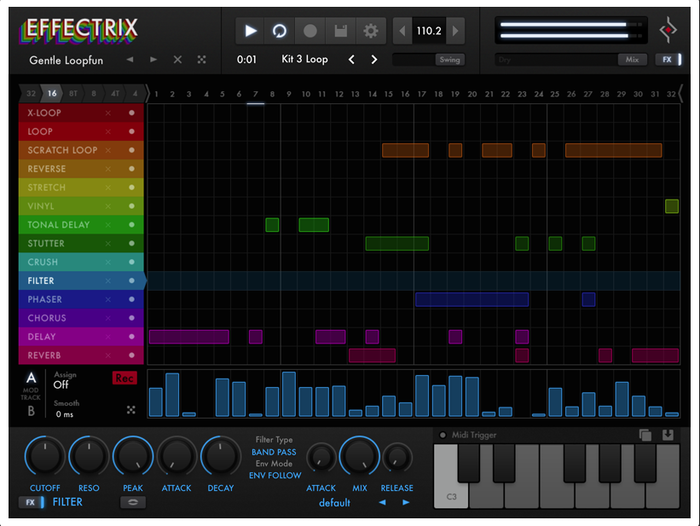Toggle the FX switch next to FILTER label

pos(31,502)
